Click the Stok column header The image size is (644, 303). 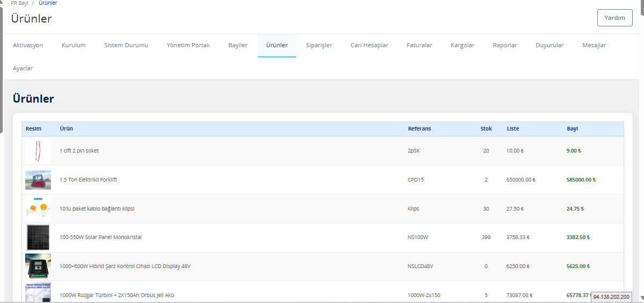point(486,129)
